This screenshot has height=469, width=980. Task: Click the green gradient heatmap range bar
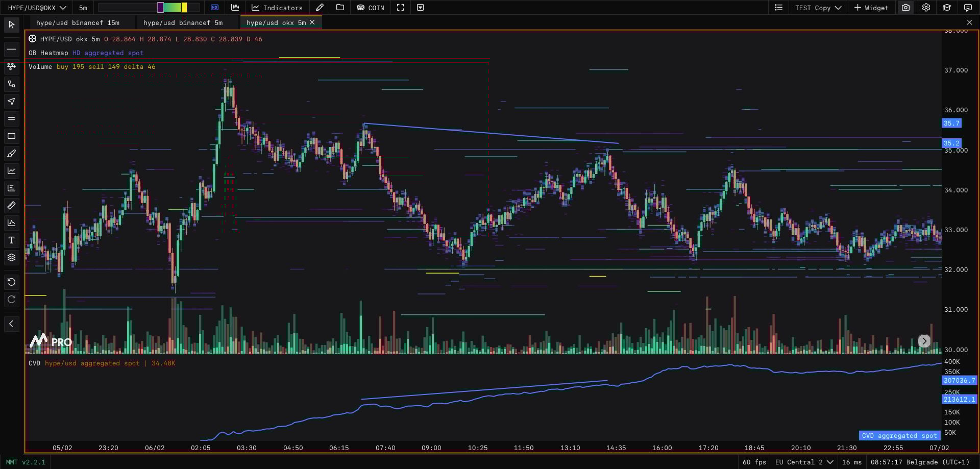click(x=173, y=8)
